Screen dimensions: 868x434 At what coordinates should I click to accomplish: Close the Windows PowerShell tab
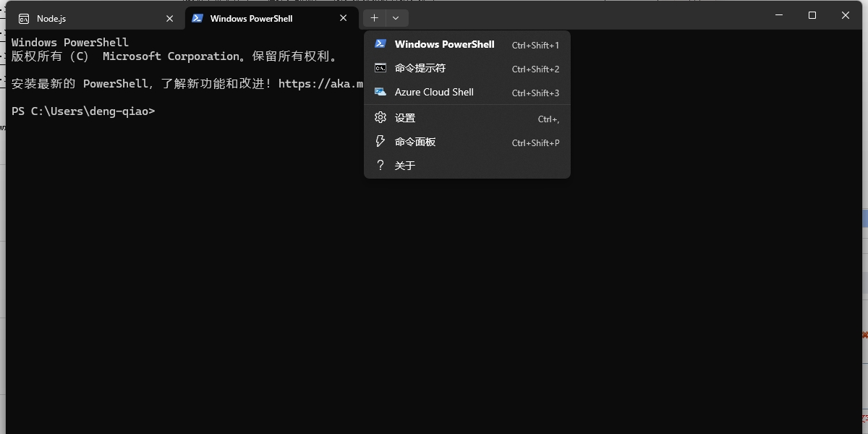pyautogui.click(x=343, y=18)
